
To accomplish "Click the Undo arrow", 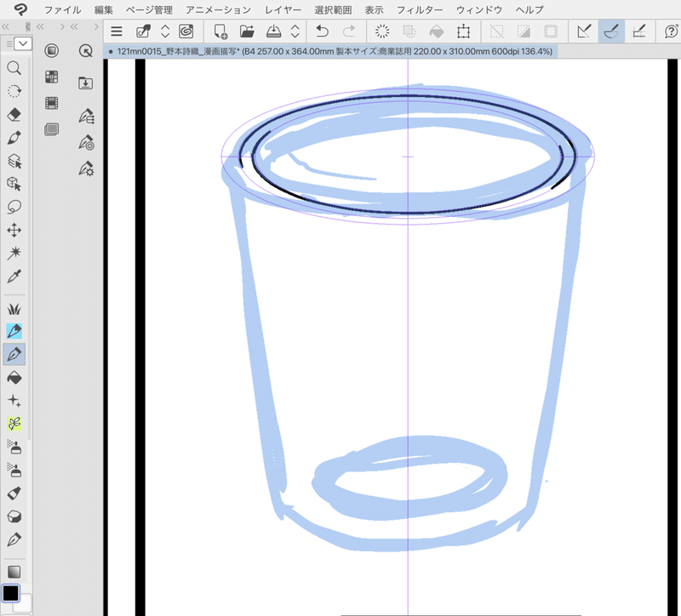I will click(x=322, y=31).
